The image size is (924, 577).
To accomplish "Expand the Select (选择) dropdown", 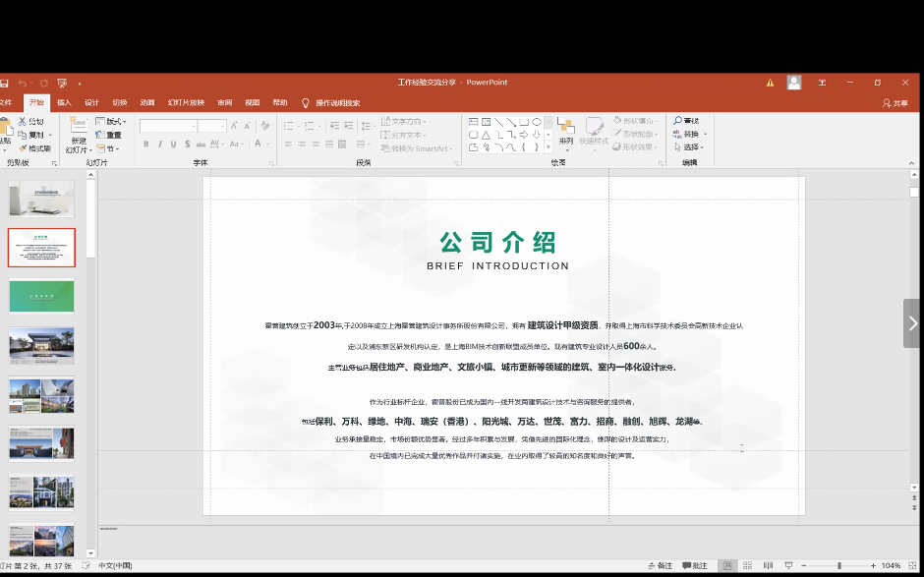I will (690, 147).
